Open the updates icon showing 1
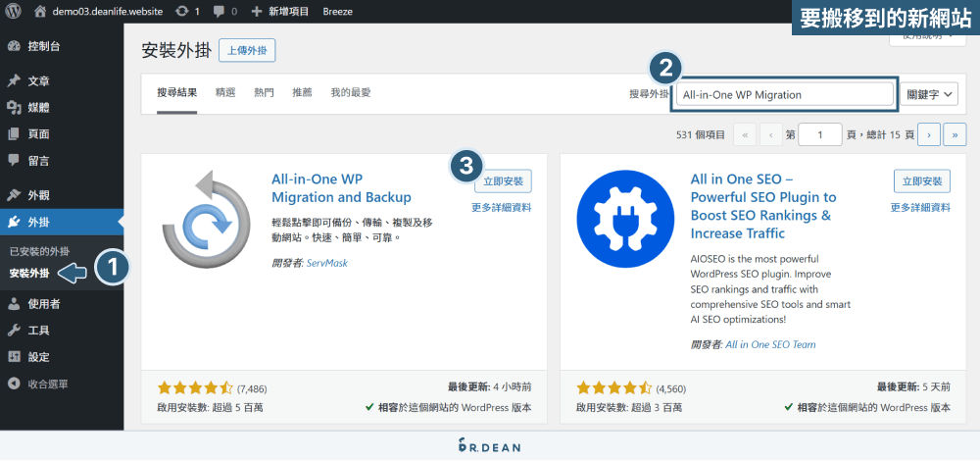980x461 pixels. pos(187,11)
